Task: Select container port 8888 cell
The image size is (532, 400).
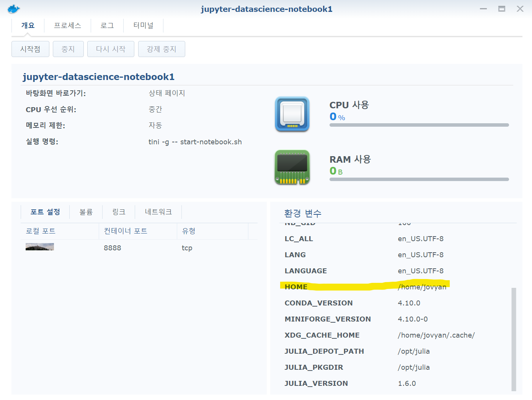Action: 113,248
